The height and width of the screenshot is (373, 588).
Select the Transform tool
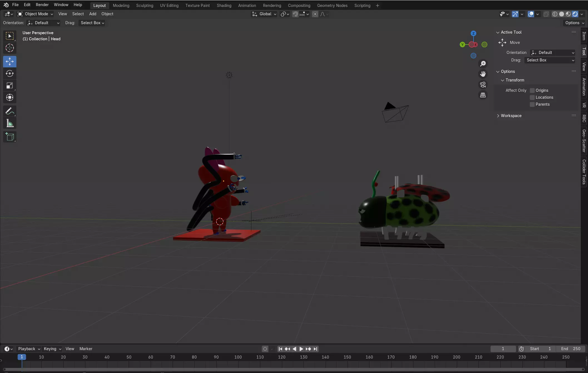click(x=10, y=97)
